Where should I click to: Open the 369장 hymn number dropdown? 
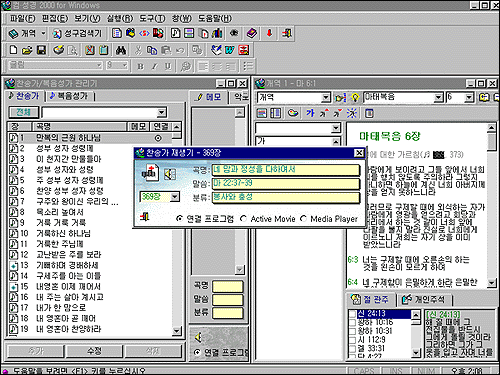175,197
